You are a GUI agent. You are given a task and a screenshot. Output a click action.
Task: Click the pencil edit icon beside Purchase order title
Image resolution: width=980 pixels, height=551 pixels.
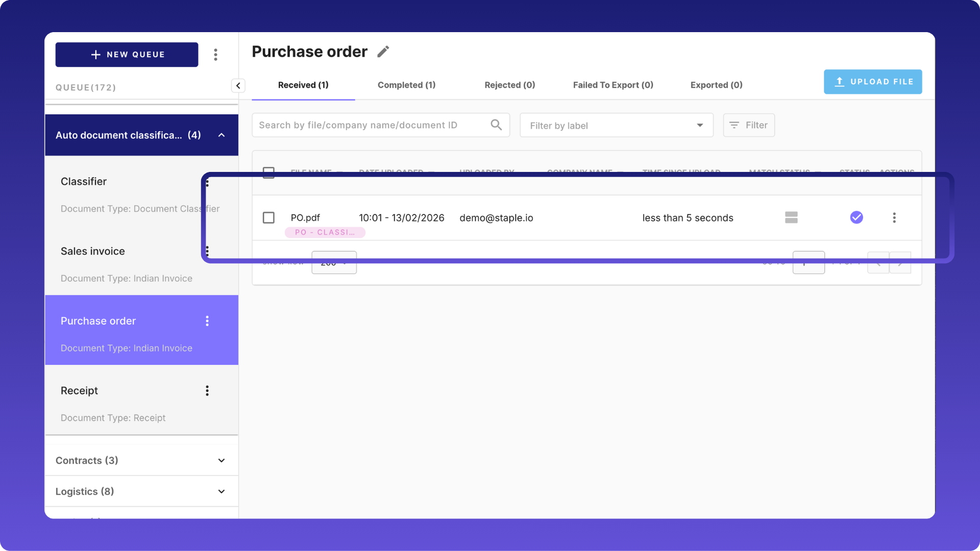(x=383, y=52)
